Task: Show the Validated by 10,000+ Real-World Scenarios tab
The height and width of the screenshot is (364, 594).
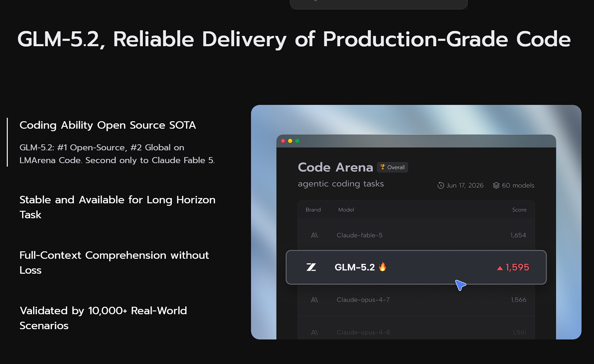Action: (103, 318)
